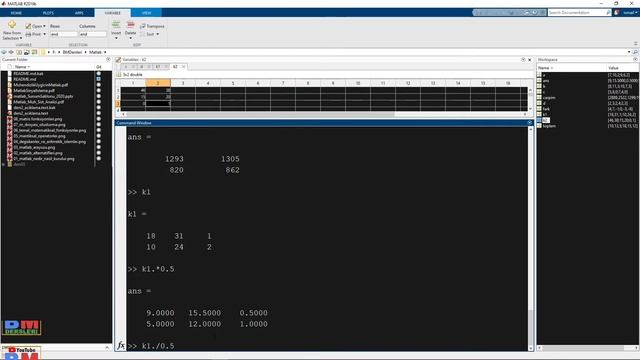This screenshot has width=640, height=360.
Task: Expand the New from Selection dropdown arrow
Action: [x=21, y=38]
